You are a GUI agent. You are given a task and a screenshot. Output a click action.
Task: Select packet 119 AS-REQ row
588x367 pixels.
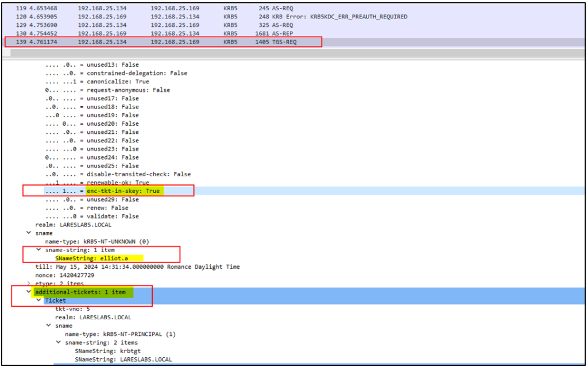(x=293, y=8)
